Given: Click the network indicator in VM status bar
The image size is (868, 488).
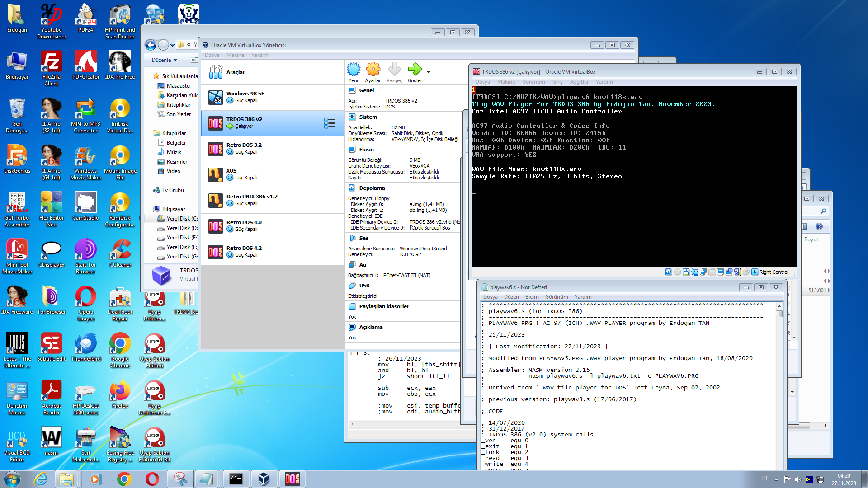Looking at the screenshot, I should (x=703, y=272).
